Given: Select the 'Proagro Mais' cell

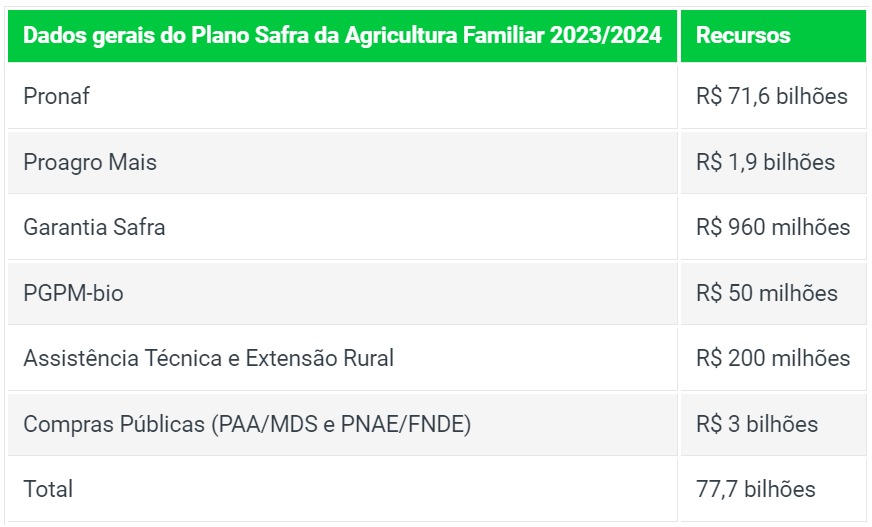Looking at the screenshot, I should (342, 162).
